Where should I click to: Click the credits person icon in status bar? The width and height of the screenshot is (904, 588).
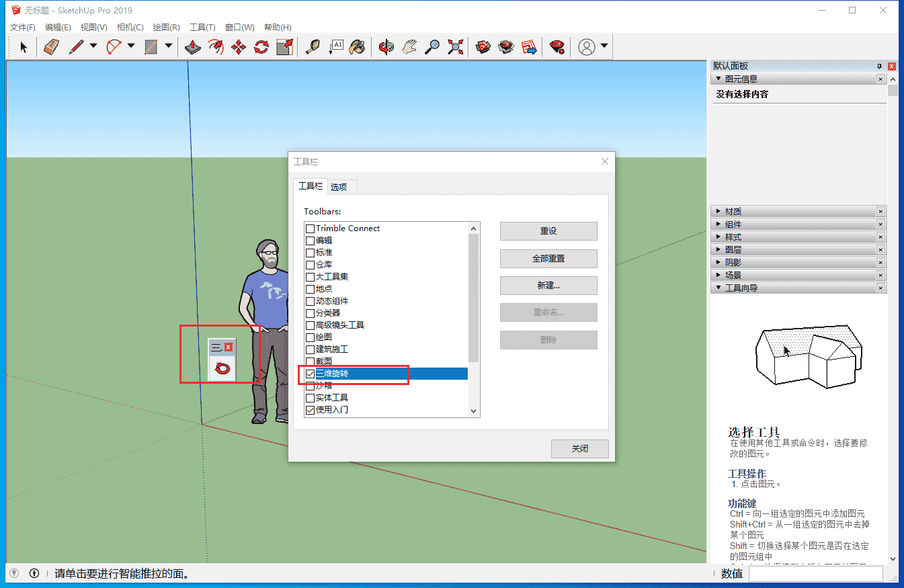coord(34,573)
